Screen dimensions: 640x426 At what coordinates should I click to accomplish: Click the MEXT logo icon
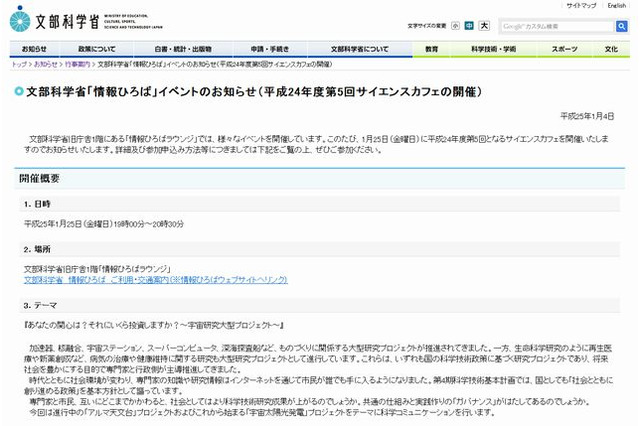point(20,19)
